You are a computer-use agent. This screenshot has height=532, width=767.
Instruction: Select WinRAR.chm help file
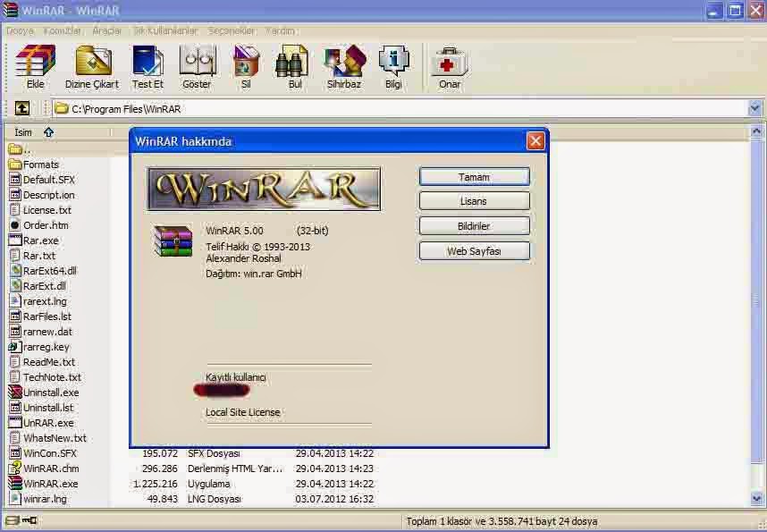(44, 469)
